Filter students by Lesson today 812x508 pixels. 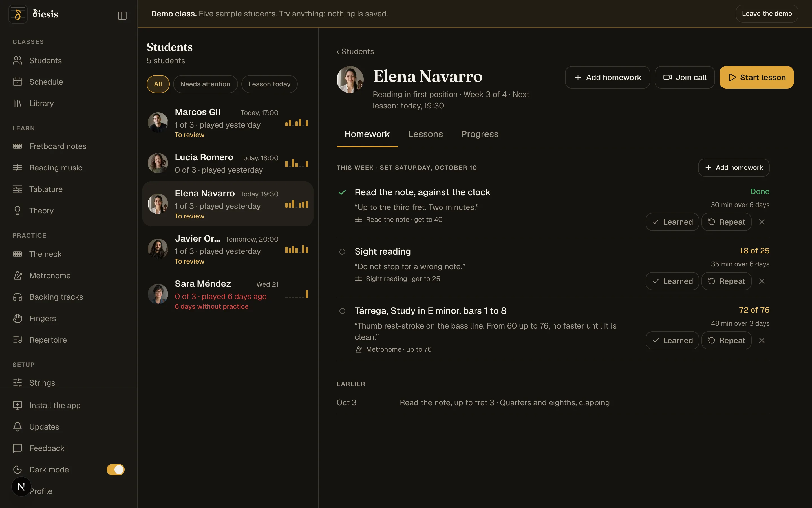270,84
